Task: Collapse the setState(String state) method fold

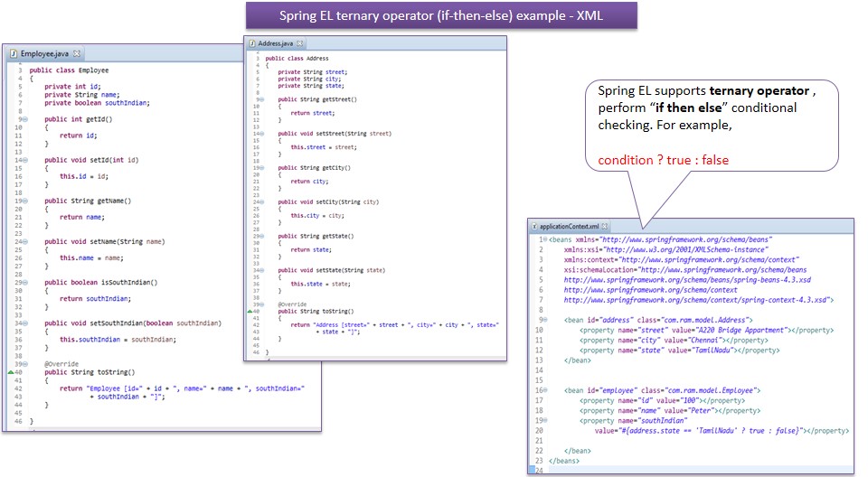Action: tap(262, 270)
